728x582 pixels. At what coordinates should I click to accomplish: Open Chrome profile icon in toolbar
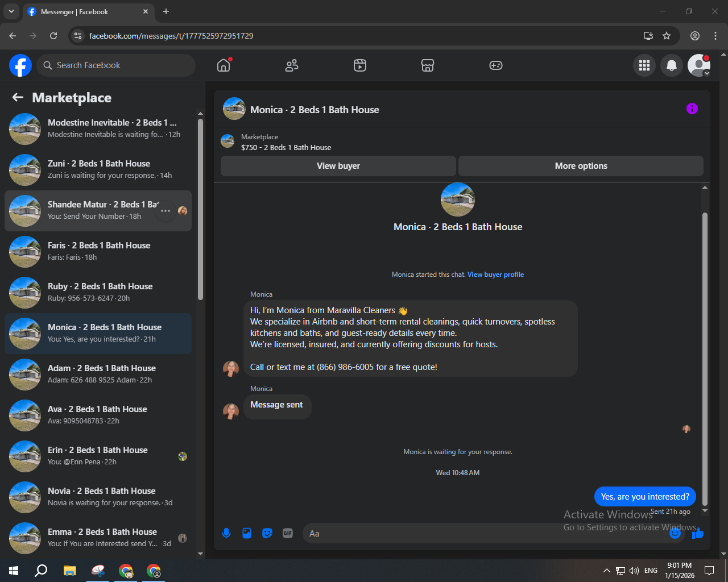pyautogui.click(x=695, y=36)
